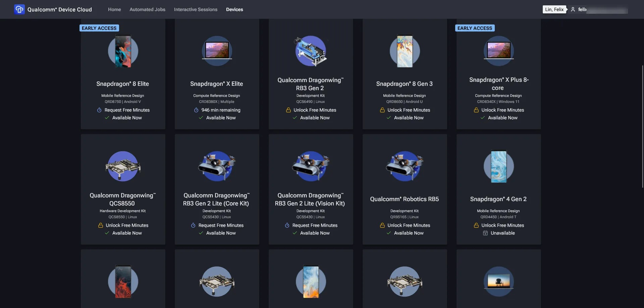Click lock icon on Robotics RB5 card

click(x=382, y=225)
